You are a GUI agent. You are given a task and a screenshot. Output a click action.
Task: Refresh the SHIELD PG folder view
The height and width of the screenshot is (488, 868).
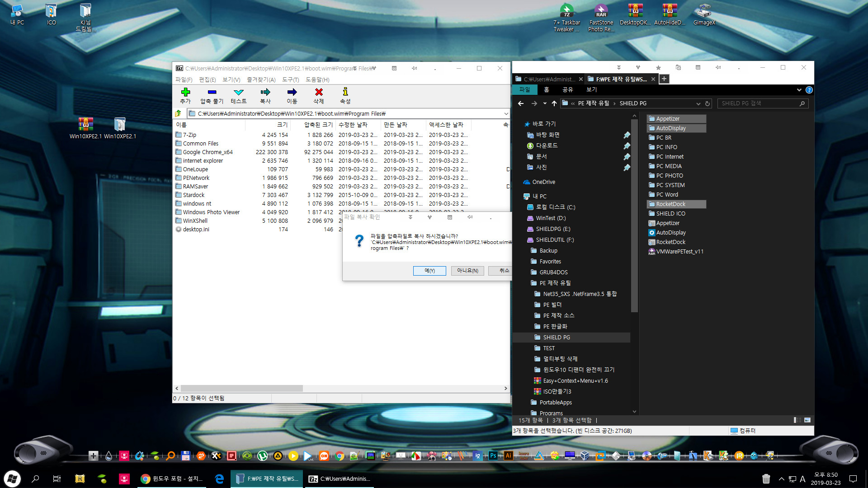[x=708, y=103]
